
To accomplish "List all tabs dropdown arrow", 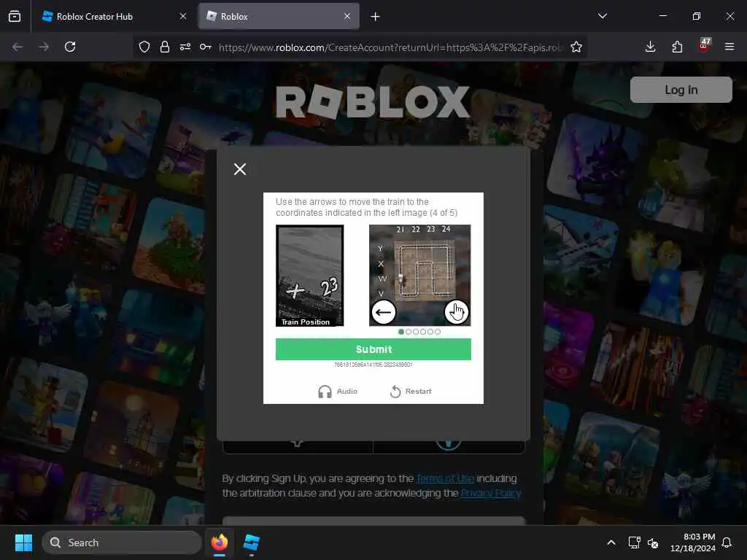I will pos(602,16).
